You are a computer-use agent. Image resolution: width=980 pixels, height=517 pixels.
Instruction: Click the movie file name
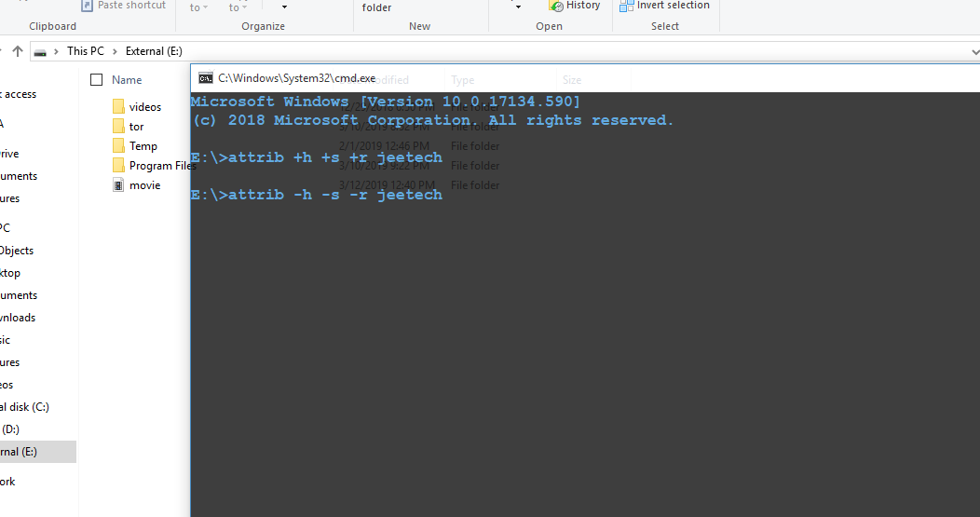pos(145,185)
